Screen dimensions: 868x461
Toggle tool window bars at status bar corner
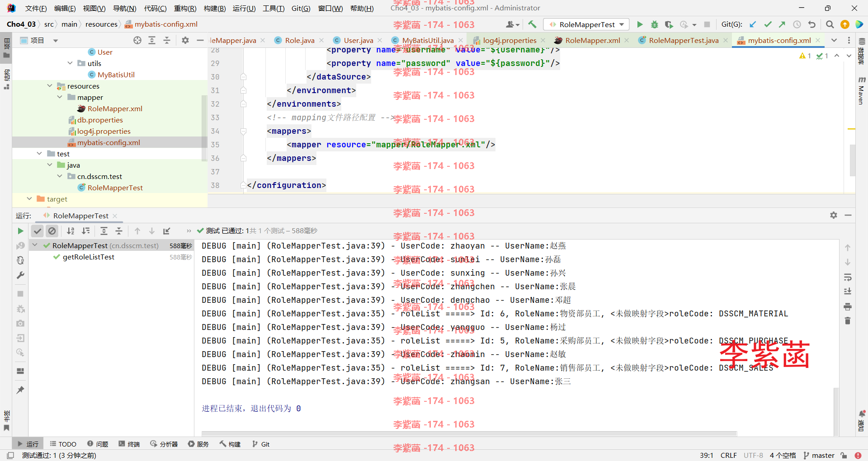click(10, 455)
